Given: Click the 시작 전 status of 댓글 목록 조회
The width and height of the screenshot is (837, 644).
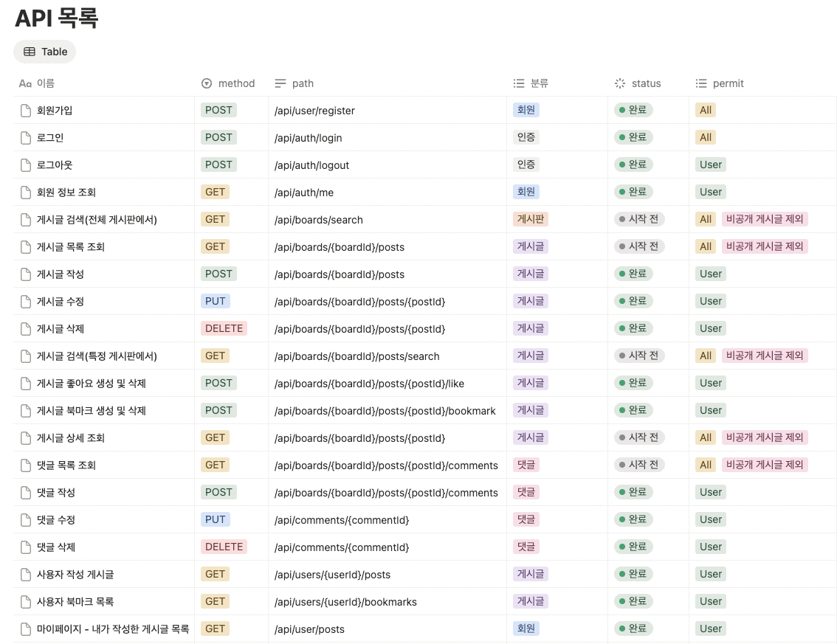Looking at the screenshot, I should tap(639, 465).
